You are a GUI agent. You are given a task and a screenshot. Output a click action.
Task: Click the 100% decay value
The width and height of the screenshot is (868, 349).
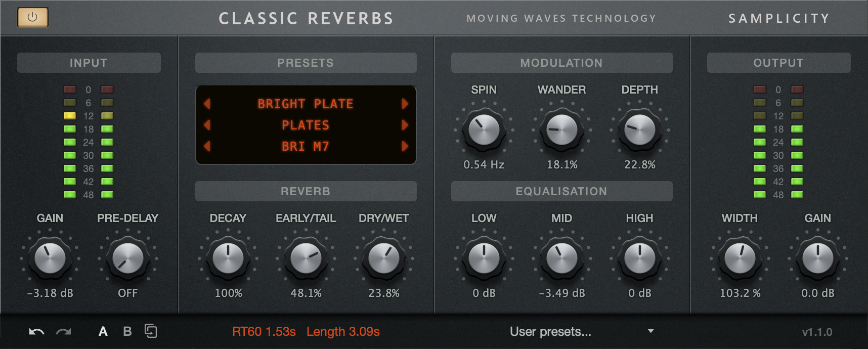pos(228,293)
